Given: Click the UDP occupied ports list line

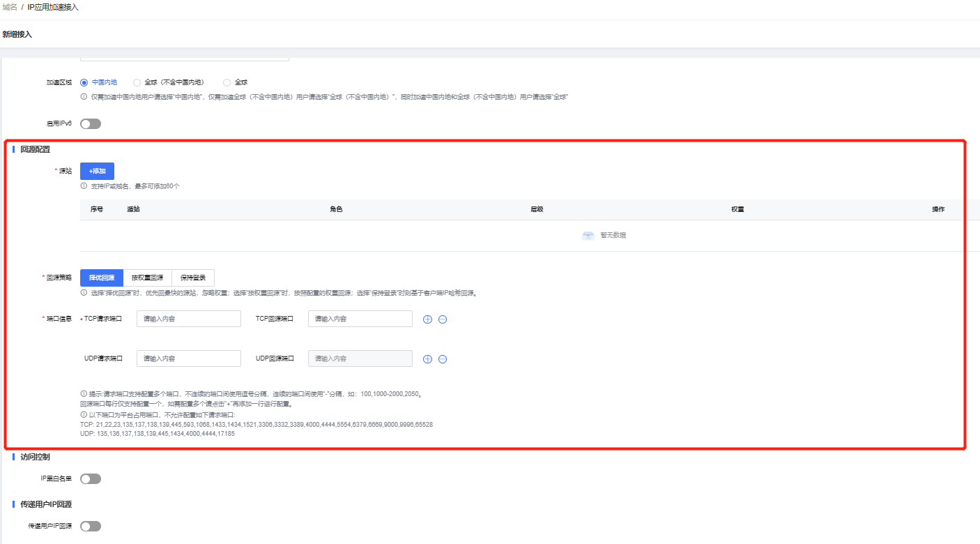Looking at the screenshot, I should [158, 434].
